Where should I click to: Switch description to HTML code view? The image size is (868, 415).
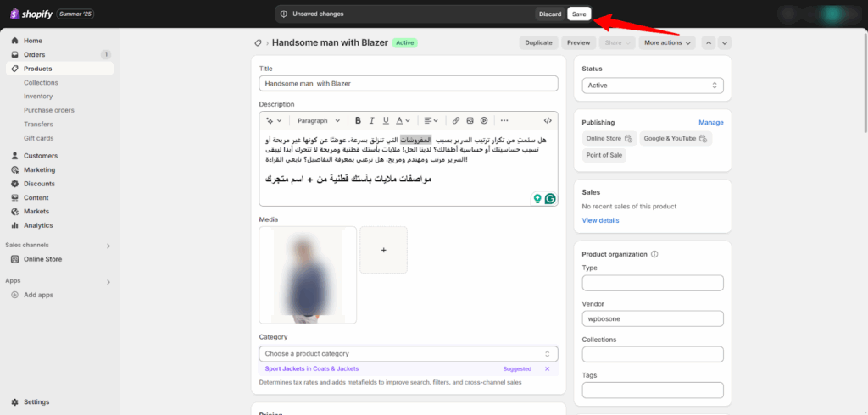point(548,121)
